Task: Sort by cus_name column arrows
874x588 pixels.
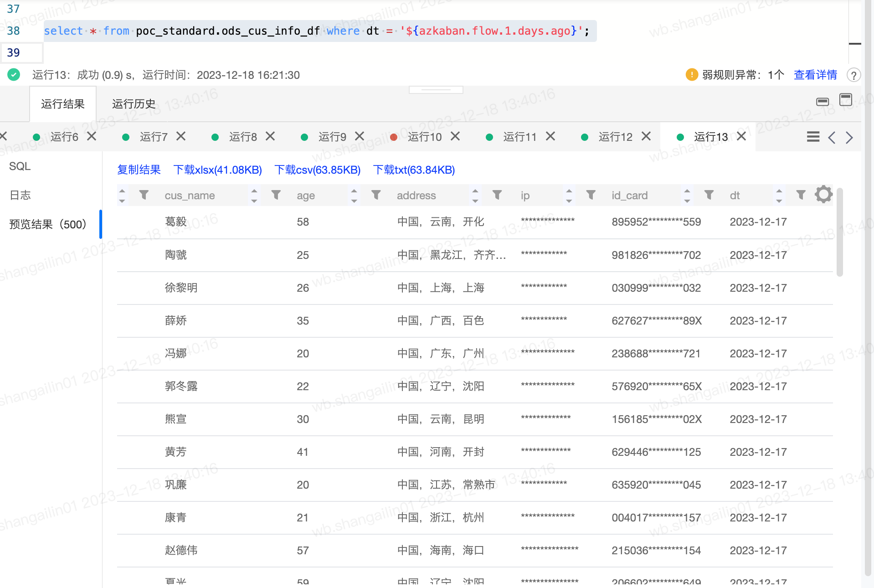Action: (254, 196)
